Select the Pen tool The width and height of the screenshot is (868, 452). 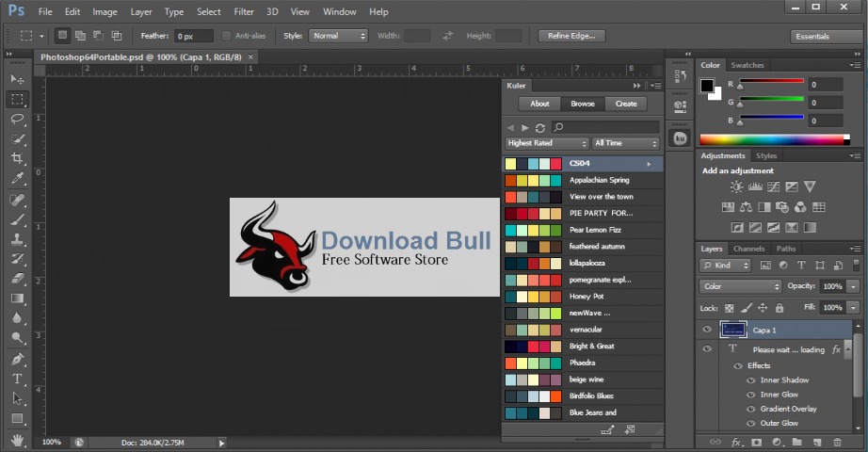point(17,359)
